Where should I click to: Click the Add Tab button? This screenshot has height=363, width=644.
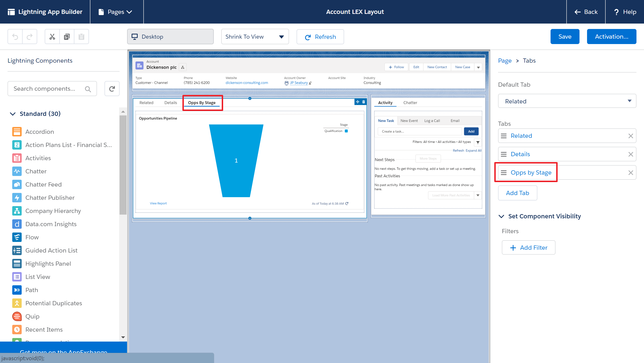pyautogui.click(x=517, y=193)
